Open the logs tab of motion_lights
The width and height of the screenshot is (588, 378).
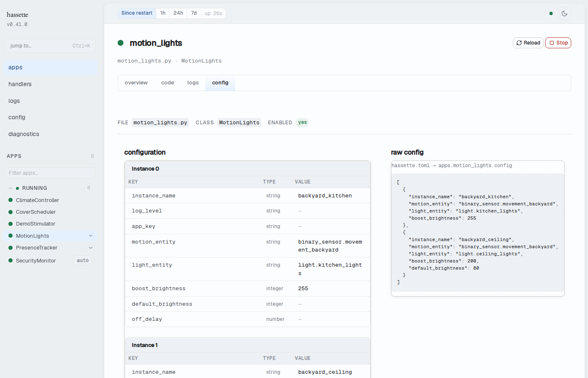coord(193,83)
